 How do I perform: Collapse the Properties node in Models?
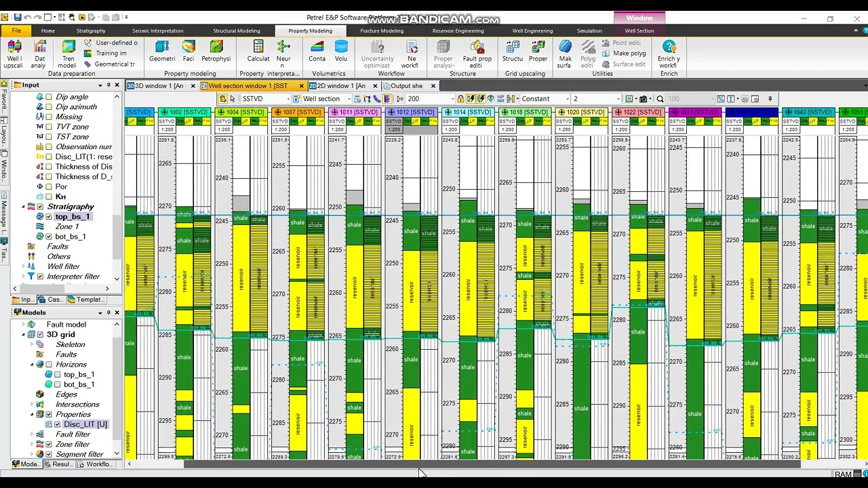click(x=32, y=414)
